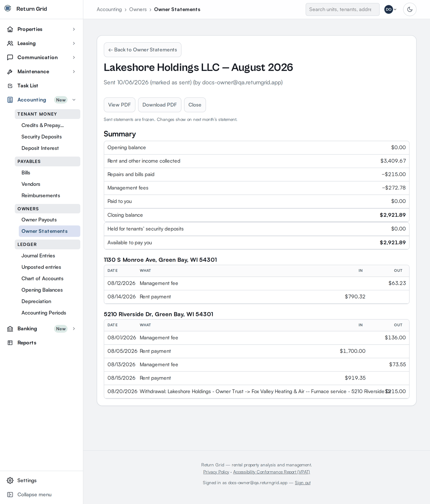Open Credits & Prepay... menu item
The image size is (430, 504).
[x=49, y=125]
